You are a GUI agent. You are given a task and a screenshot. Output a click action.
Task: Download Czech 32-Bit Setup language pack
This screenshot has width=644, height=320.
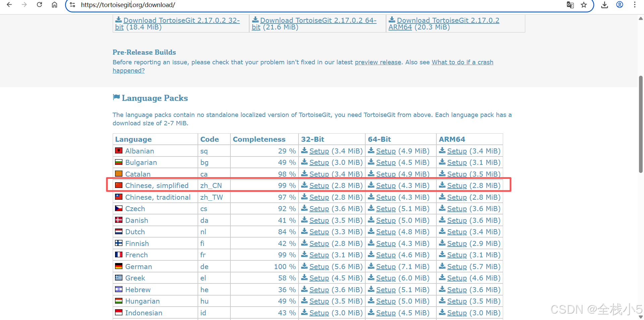click(x=319, y=209)
